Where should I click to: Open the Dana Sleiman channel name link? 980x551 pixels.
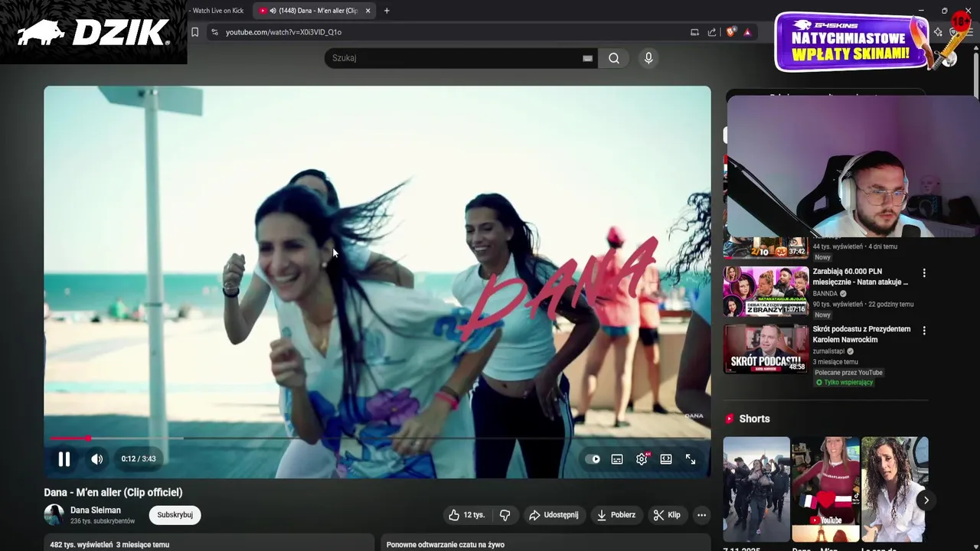point(96,510)
